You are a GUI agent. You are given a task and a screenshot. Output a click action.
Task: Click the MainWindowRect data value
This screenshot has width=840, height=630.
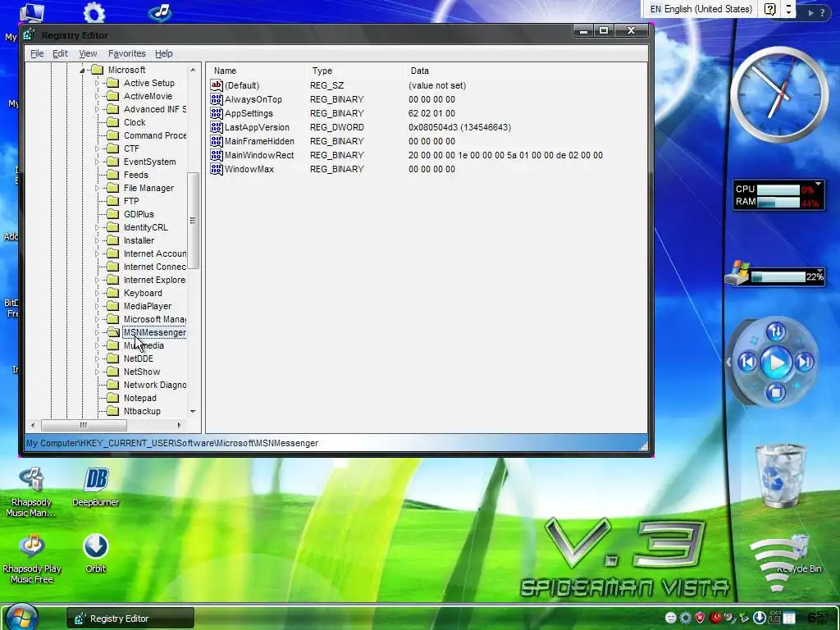click(x=505, y=155)
